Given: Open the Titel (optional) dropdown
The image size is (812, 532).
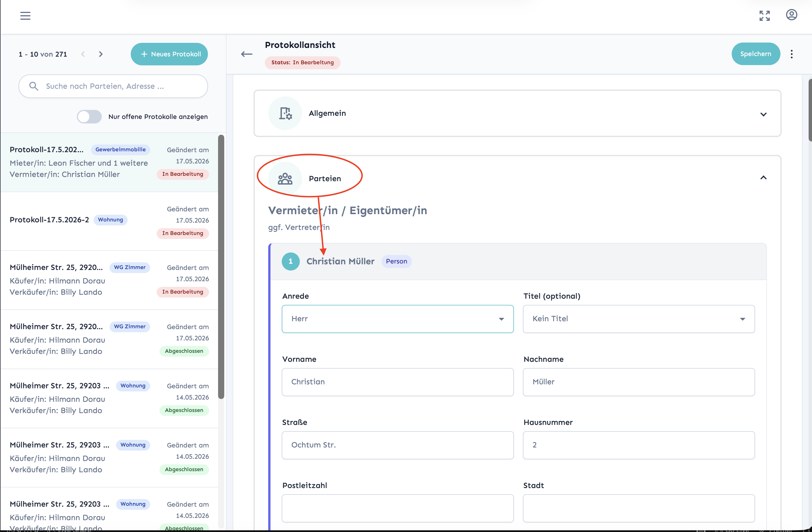Looking at the screenshot, I should click(639, 319).
